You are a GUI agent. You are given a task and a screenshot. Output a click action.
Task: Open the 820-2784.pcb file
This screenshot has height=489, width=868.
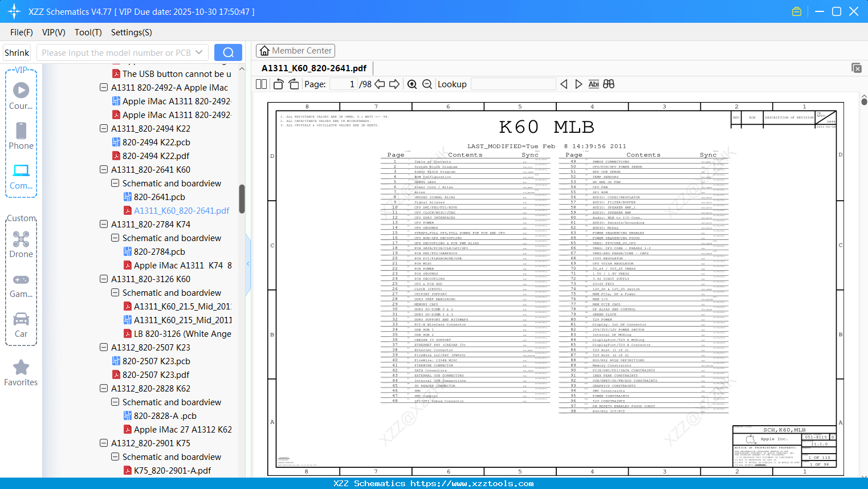(154, 252)
